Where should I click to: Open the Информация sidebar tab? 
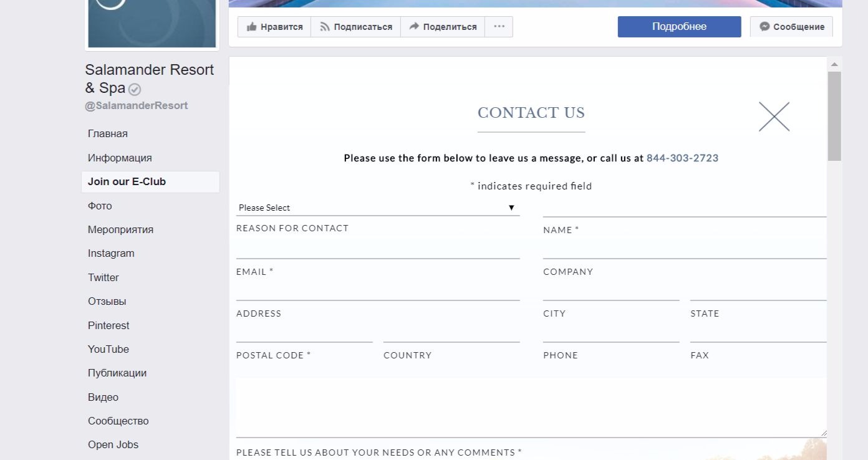tap(120, 158)
